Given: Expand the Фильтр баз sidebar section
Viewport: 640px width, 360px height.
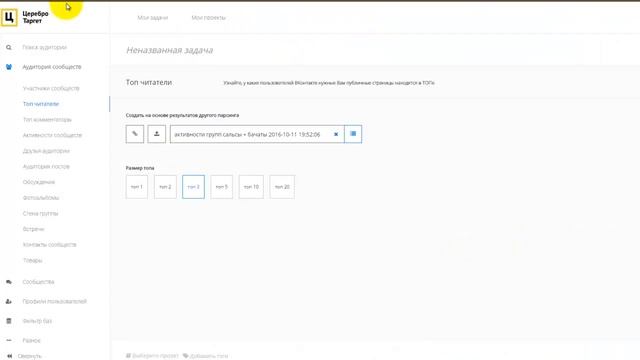Looking at the screenshot, I should click(37, 321).
